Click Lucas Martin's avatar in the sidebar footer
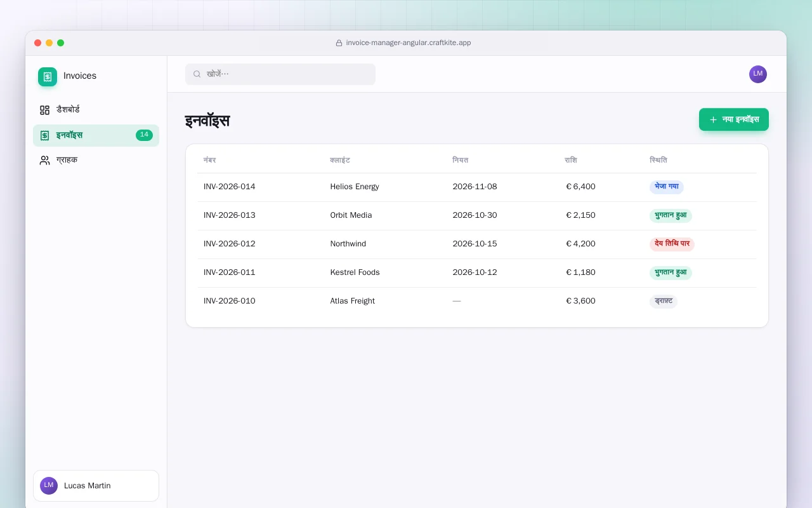The width and height of the screenshot is (812, 508). coord(49,486)
